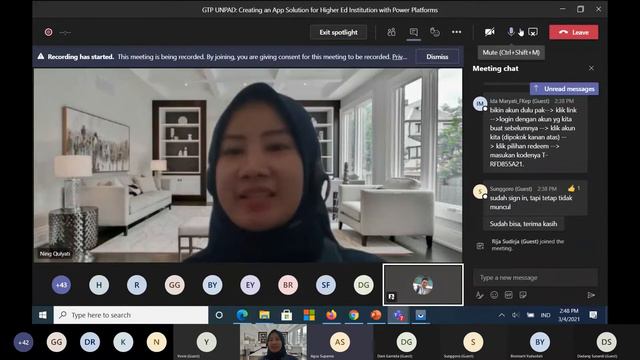
Task: Click the Exit spotlight button
Action: (338, 32)
